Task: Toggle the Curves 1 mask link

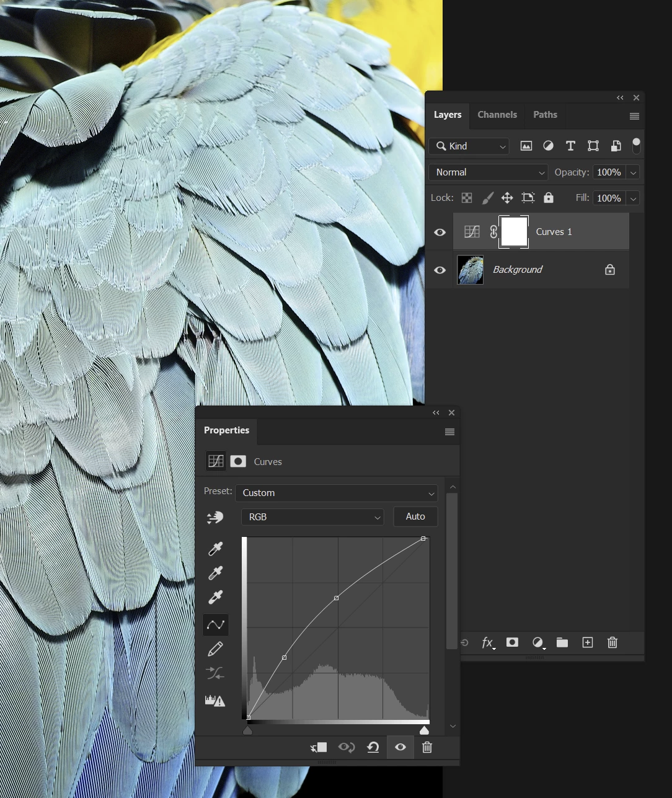Action: 493,232
